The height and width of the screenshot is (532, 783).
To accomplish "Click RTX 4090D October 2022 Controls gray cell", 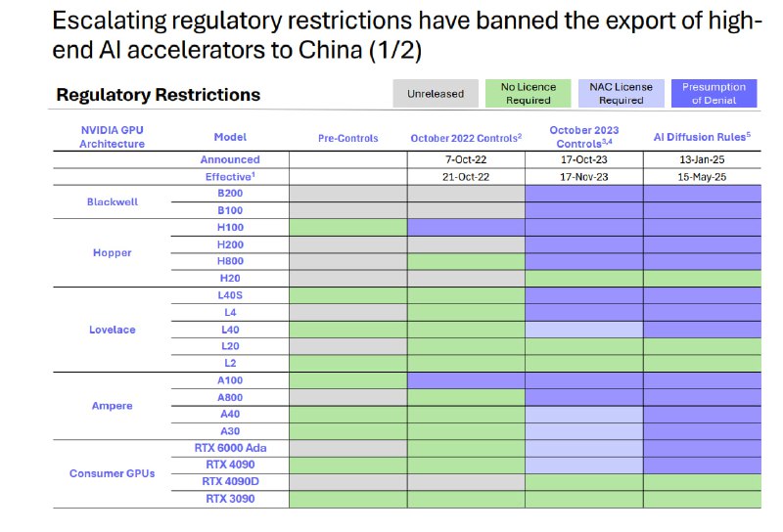I will click(x=466, y=481).
